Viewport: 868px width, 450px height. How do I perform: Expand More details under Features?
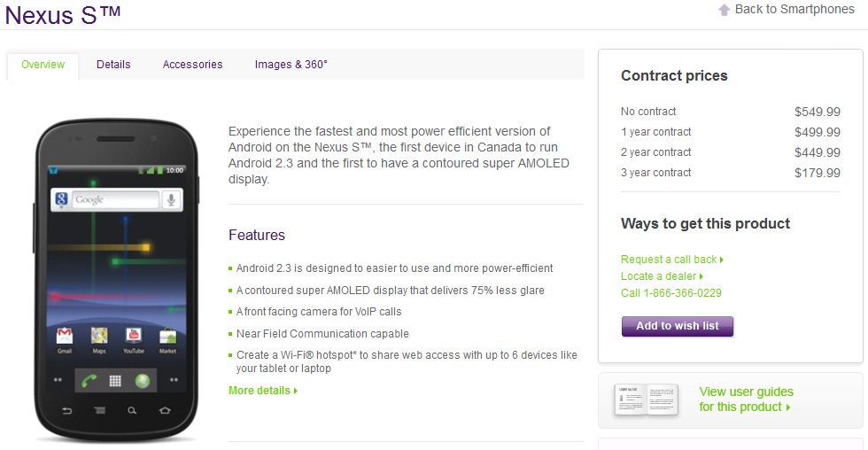263,391
